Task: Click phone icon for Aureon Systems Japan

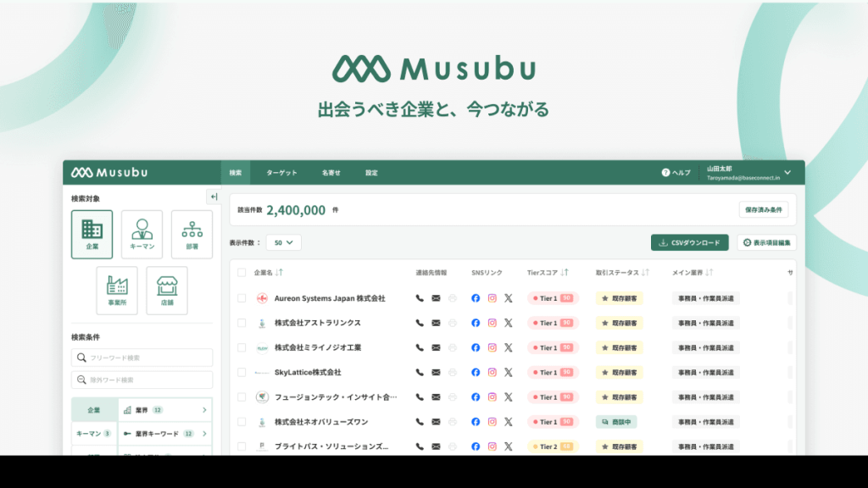Action: pos(420,298)
